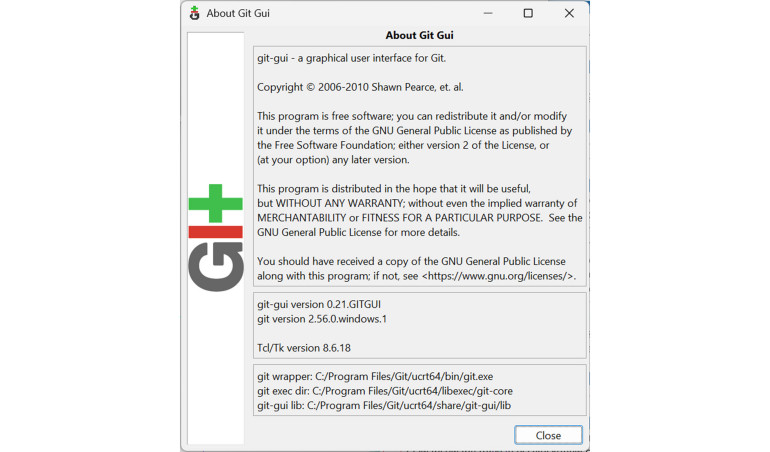Image resolution: width=770 pixels, height=452 pixels.
Task: Click the line starting 'MERCHANTABILITY or FITNESS'
Action: [x=419, y=218]
